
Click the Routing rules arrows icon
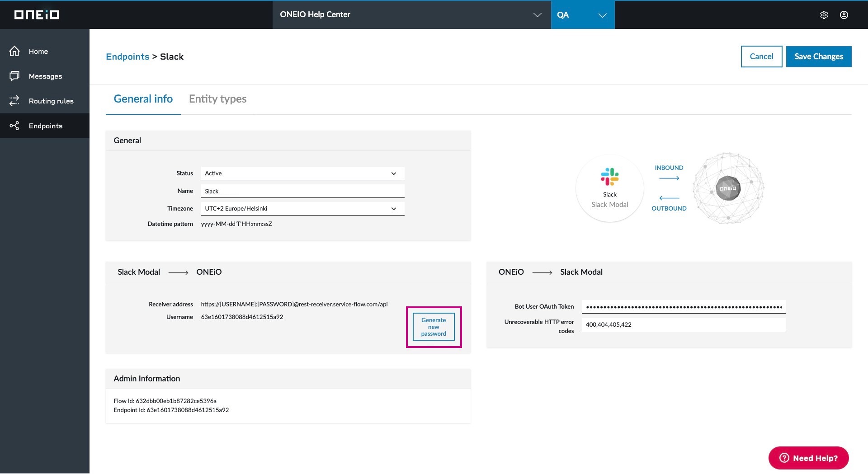[x=14, y=101]
